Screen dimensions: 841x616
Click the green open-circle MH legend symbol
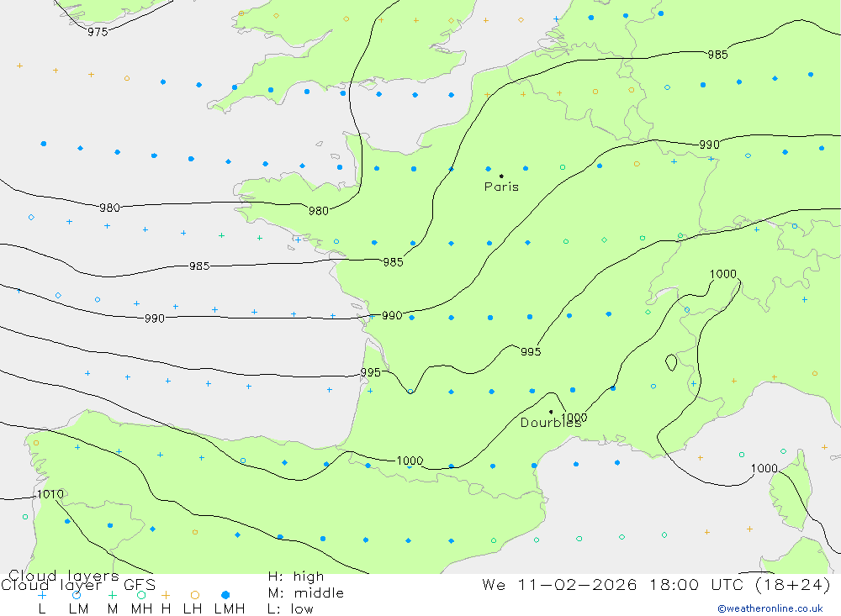click(x=141, y=595)
